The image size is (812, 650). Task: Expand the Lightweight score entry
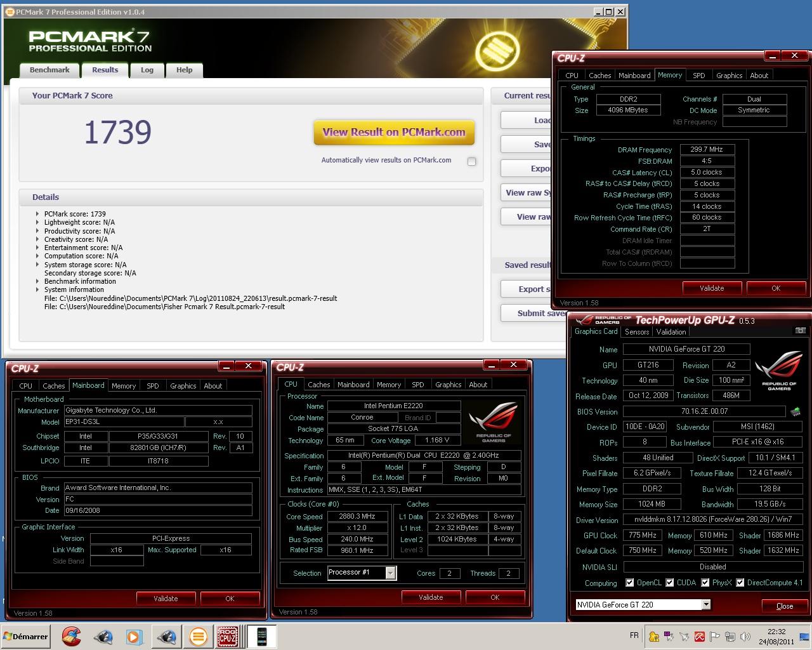37,222
